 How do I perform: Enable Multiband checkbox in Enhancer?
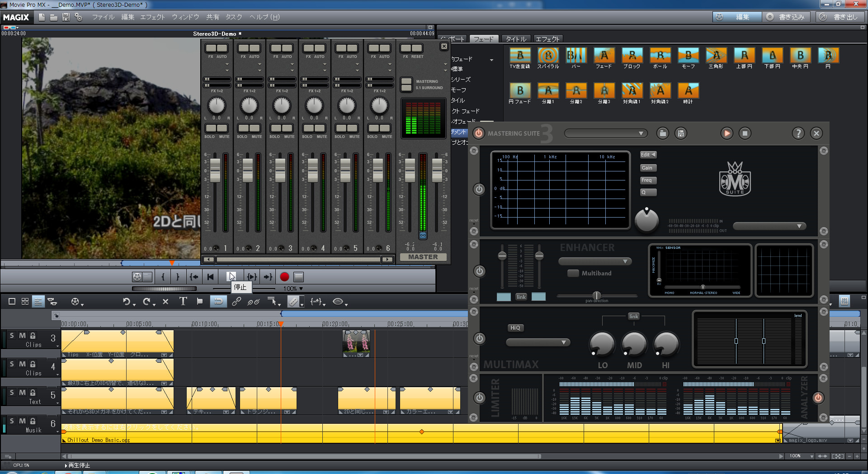pos(573,273)
